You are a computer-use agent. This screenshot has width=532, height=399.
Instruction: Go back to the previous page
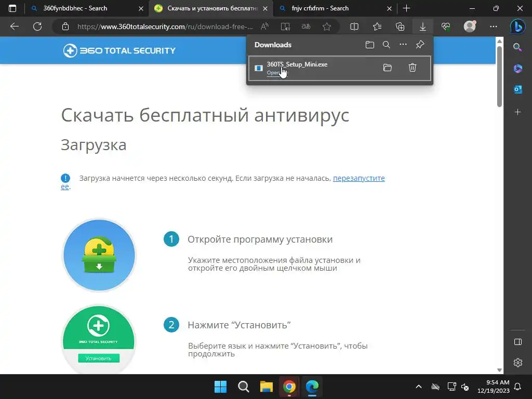15,26
